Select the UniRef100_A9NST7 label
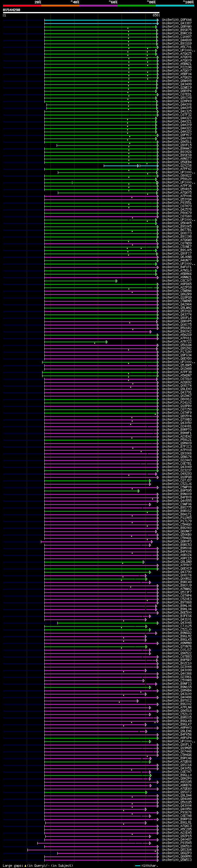 click(x=177, y=159)
